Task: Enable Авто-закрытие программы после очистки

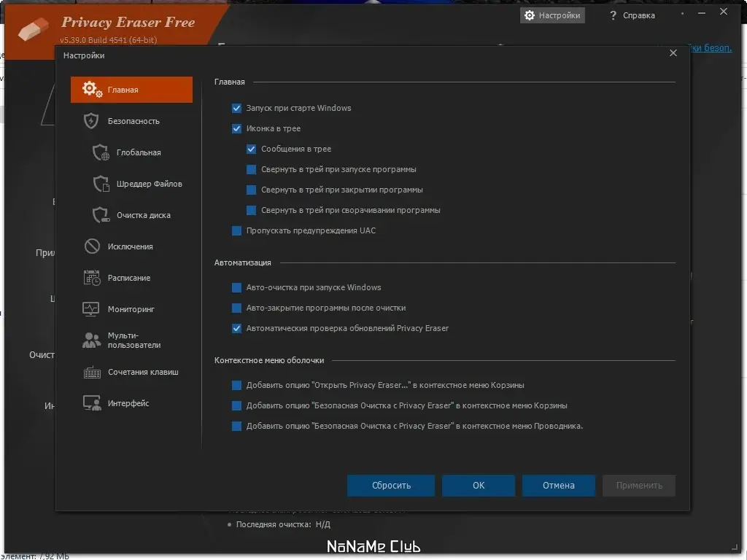Action: coord(237,308)
